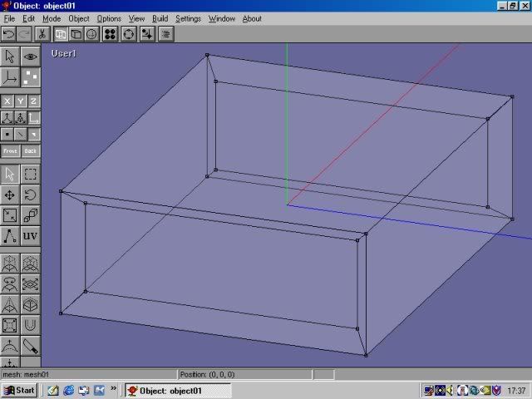
Task: Toggle the eye view mode button
Action: click(30, 57)
